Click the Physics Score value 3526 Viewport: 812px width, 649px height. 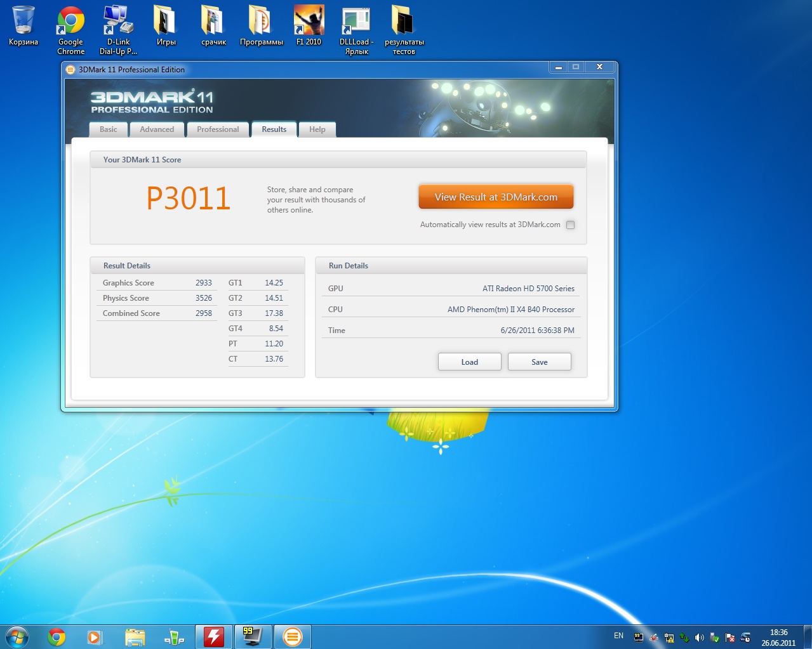click(203, 298)
